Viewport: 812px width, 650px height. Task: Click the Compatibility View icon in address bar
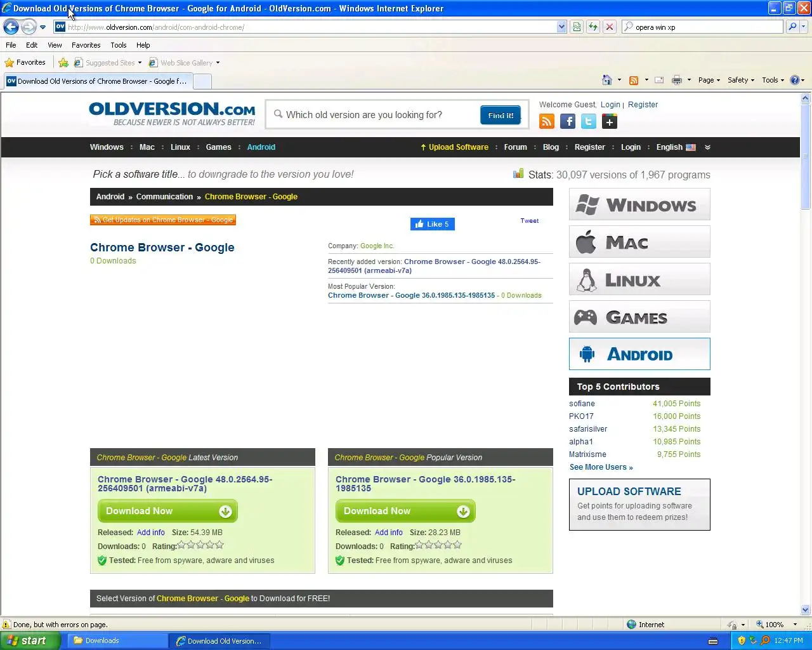click(x=577, y=27)
